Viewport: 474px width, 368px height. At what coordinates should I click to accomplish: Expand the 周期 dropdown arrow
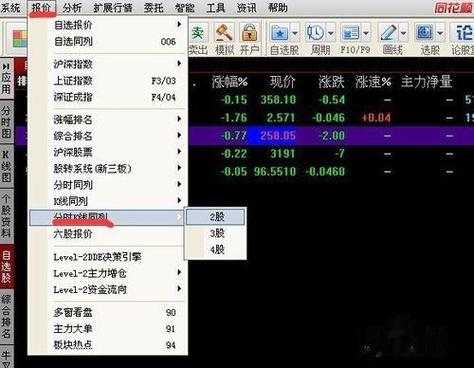point(331,33)
